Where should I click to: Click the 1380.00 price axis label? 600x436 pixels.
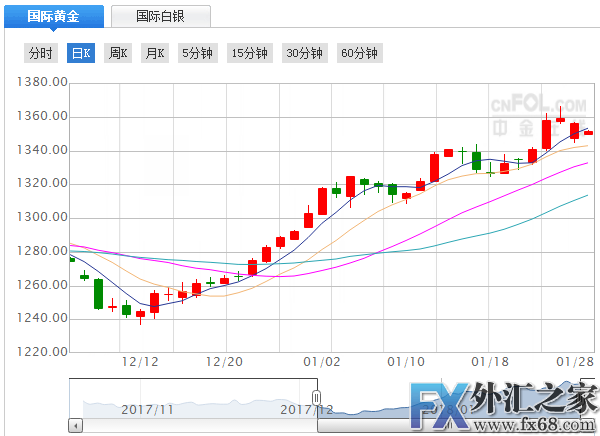click(42, 82)
